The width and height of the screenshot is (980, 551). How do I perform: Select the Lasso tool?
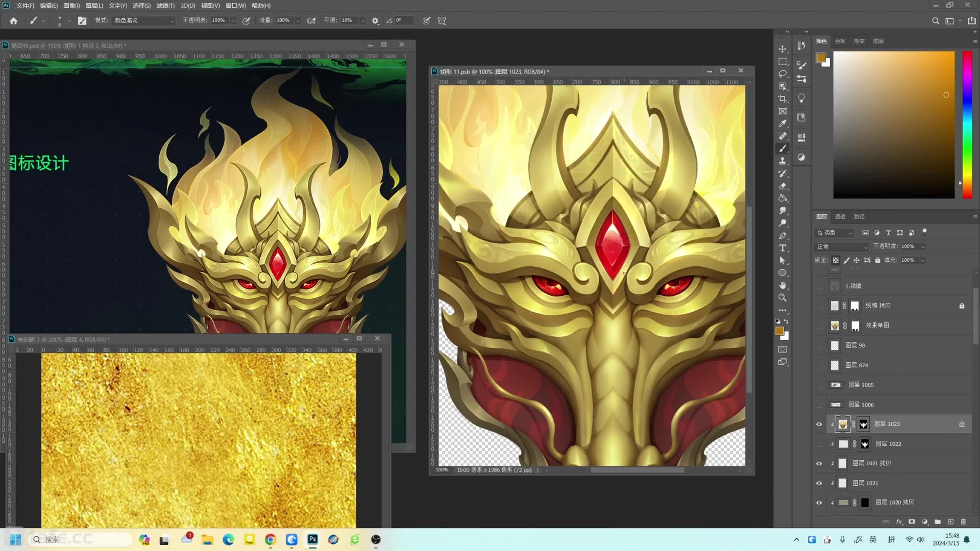click(x=782, y=74)
